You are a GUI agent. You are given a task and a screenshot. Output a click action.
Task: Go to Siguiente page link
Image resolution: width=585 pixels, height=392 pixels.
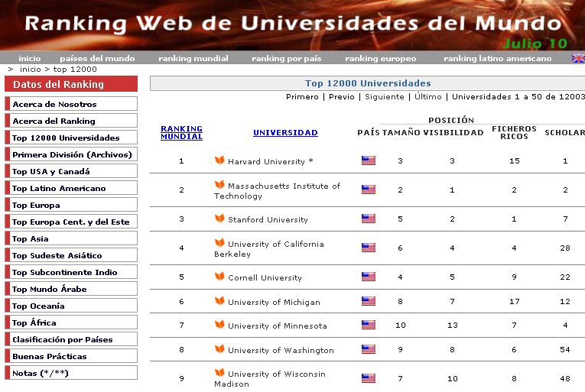click(385, 96)
